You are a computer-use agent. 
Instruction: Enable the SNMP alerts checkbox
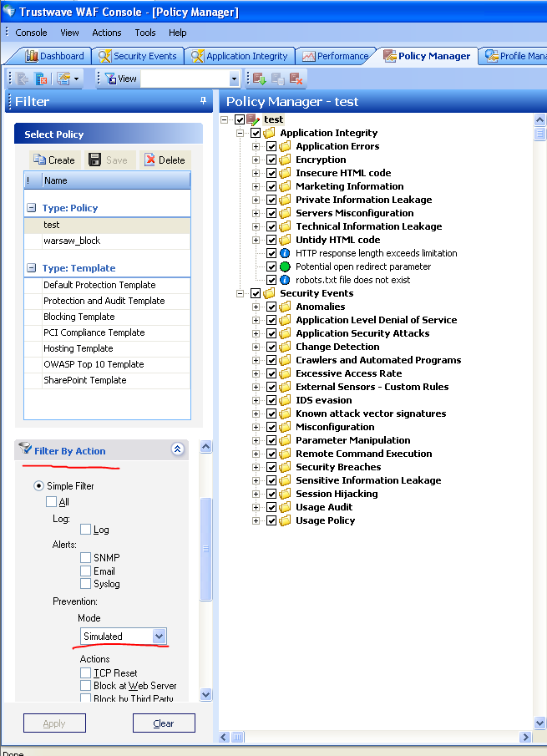(x=86, y=557)
